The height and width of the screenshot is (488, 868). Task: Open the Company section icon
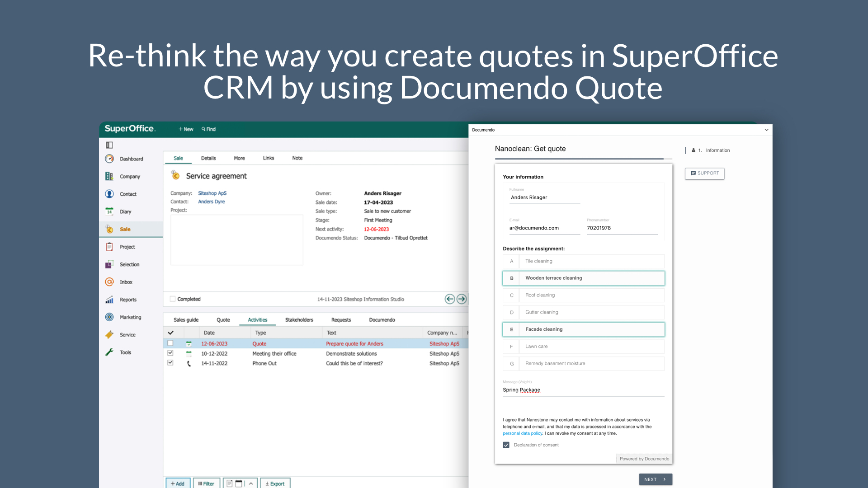109,176
